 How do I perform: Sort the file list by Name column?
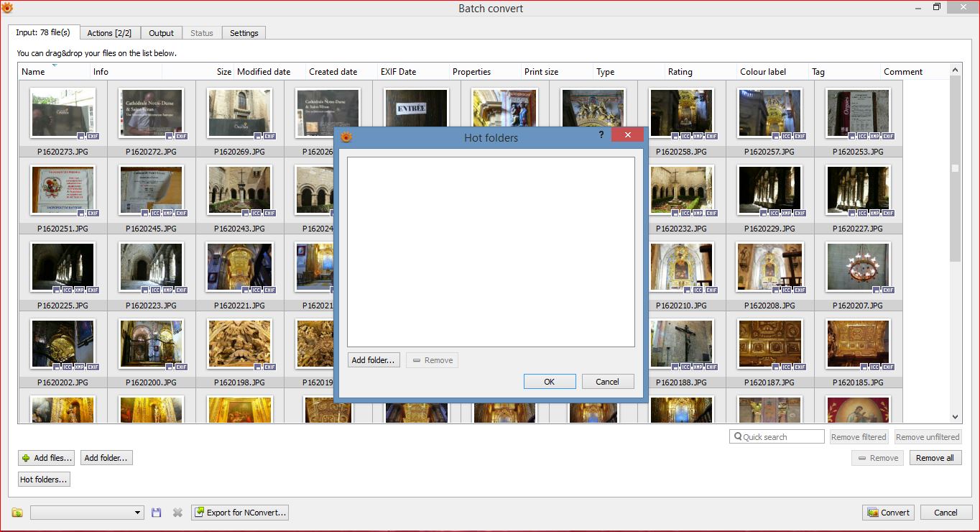click(x=54, y=72)
